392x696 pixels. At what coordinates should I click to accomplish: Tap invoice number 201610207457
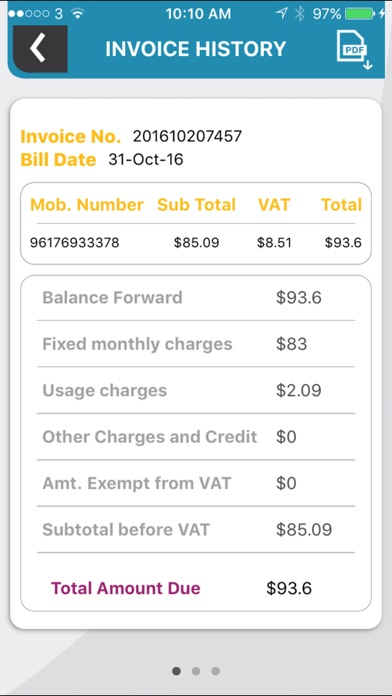coord(187,136)
